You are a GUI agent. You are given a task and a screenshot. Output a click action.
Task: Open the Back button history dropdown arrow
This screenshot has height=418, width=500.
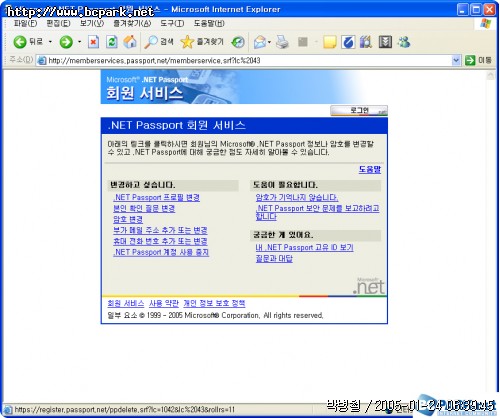click(x=50, y=42)
